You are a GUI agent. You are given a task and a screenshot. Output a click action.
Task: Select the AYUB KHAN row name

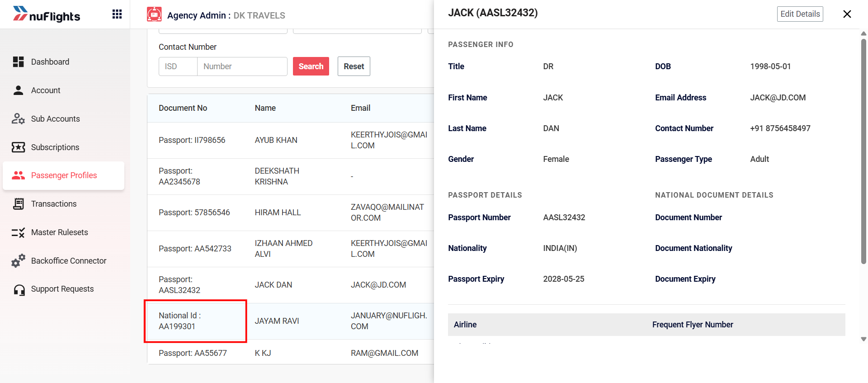(x=276, y=140)
